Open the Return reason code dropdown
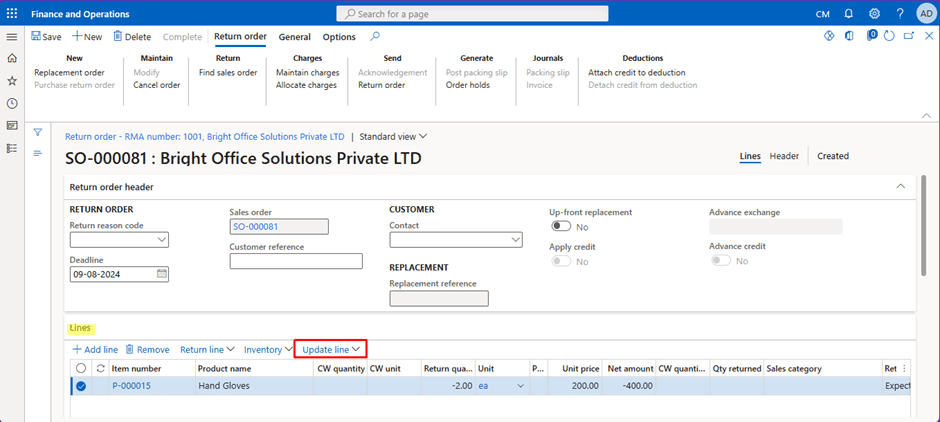Viewport: 940px width, 422px height. tap(161, 240)
